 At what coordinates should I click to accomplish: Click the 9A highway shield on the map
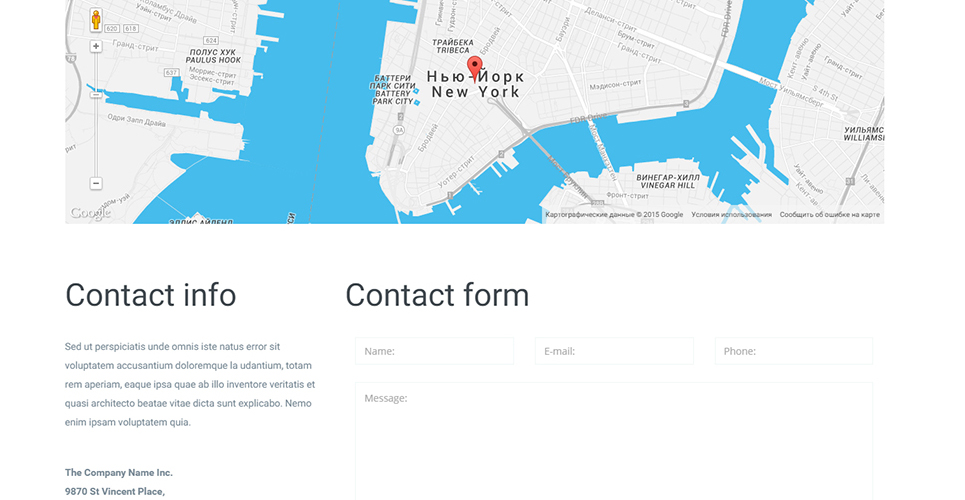[x=399, y=130]
